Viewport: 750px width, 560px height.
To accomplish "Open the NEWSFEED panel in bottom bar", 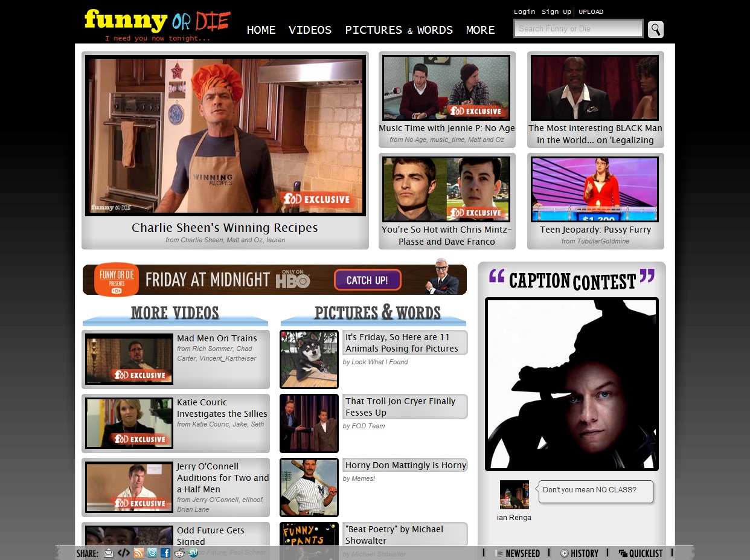I will pos(518,553).
